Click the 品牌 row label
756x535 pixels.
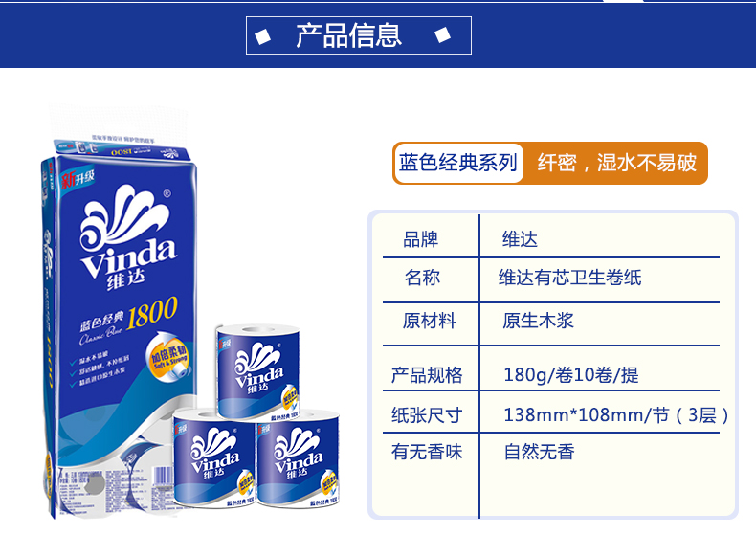tap(420, 239)
